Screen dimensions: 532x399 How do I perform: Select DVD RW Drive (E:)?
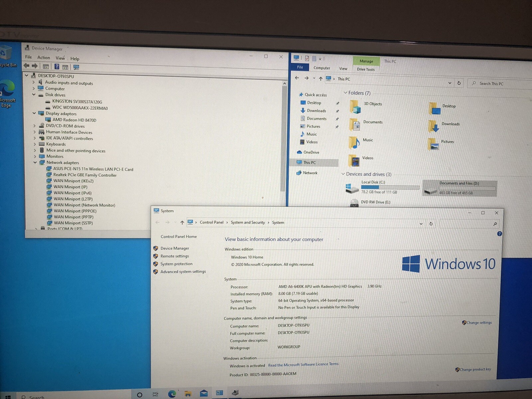(x=370, y=202)
